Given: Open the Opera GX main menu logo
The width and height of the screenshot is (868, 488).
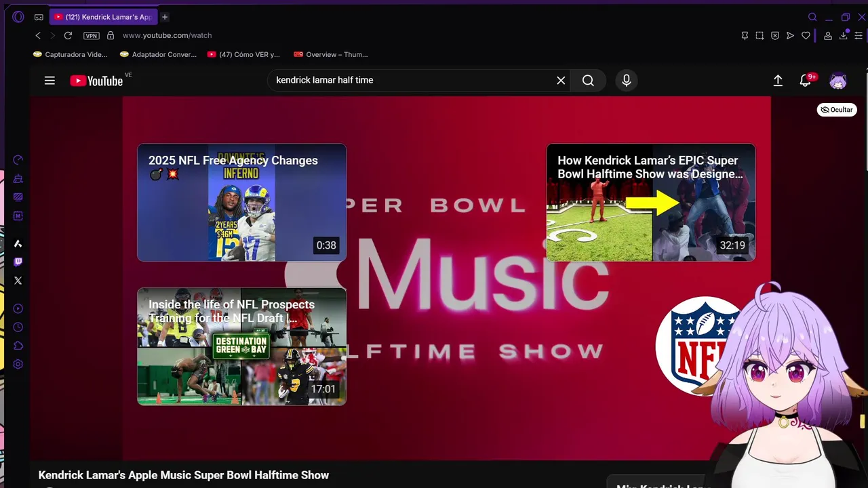Looking at the screenshot, I should tap(18, 17).
